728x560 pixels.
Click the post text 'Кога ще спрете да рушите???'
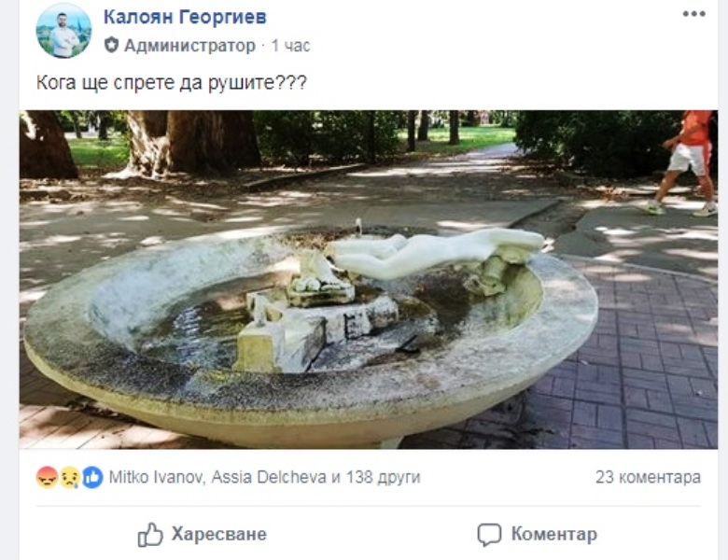click(172, 83)
